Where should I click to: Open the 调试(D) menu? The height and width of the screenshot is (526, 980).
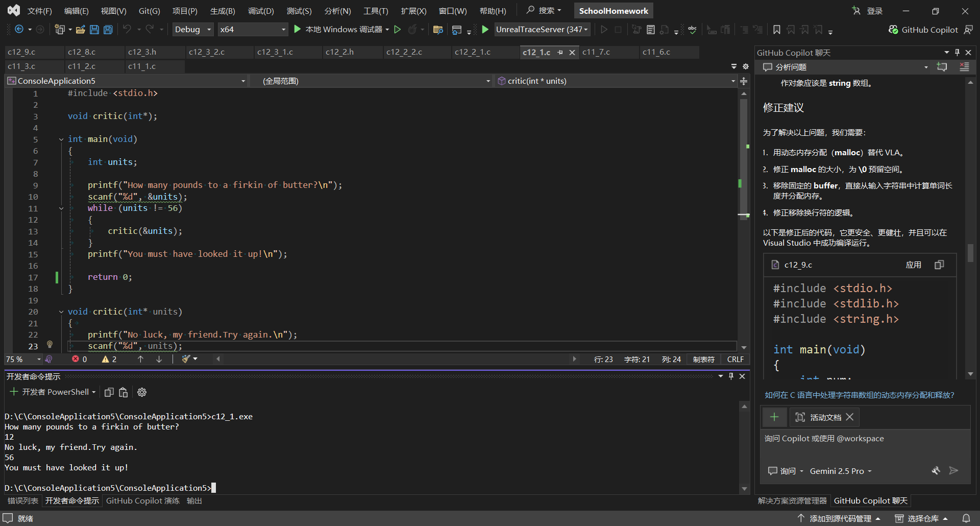261,11
